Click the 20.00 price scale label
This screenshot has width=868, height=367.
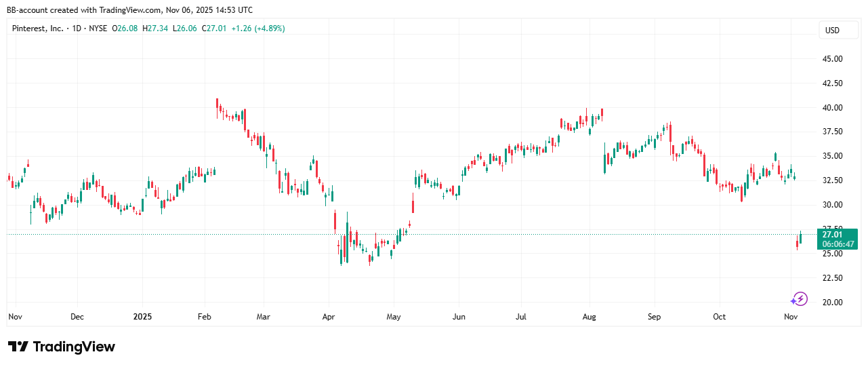(831, 303)
